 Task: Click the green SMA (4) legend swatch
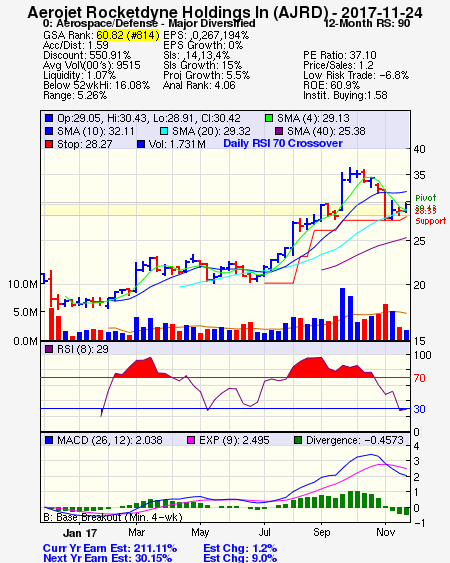[269, 118]
